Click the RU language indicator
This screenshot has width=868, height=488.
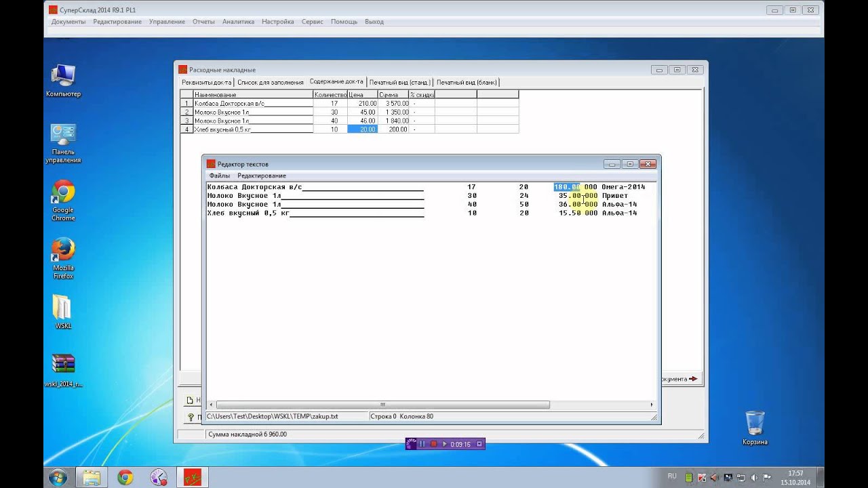pyautogui.click(x=672, y=476)
